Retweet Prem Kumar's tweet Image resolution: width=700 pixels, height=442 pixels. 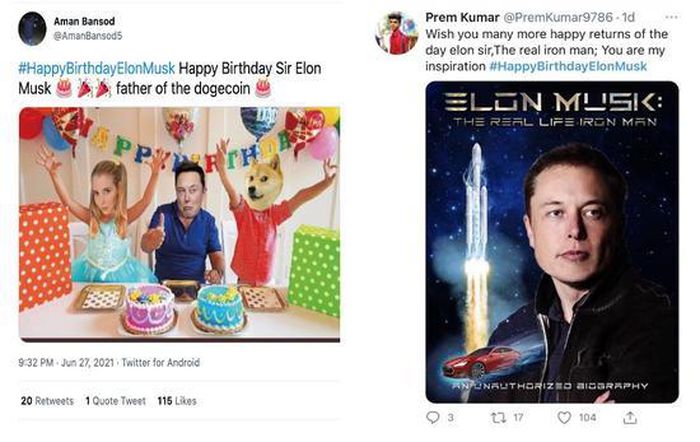(x=501, y=417)
